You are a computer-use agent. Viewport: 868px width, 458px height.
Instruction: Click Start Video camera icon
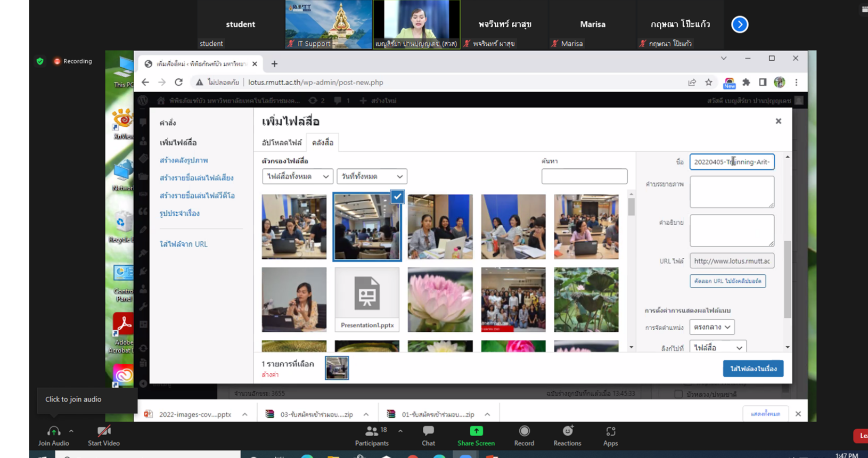[x=104, y=431]
